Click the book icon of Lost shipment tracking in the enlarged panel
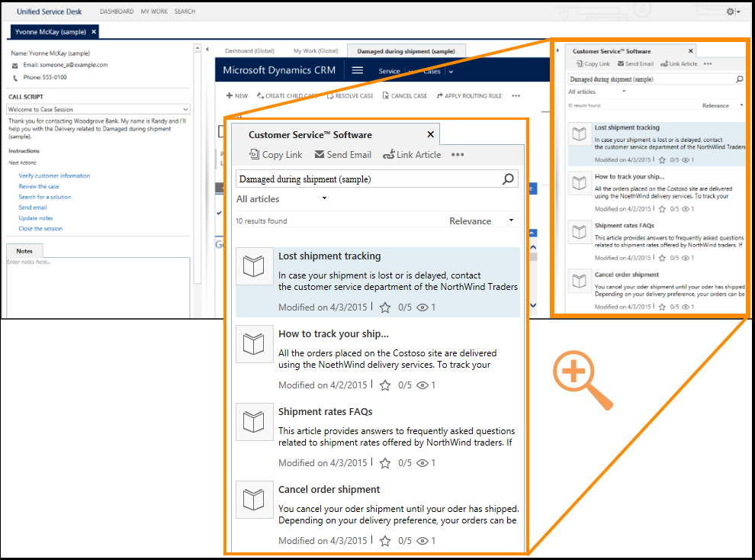 254,266
